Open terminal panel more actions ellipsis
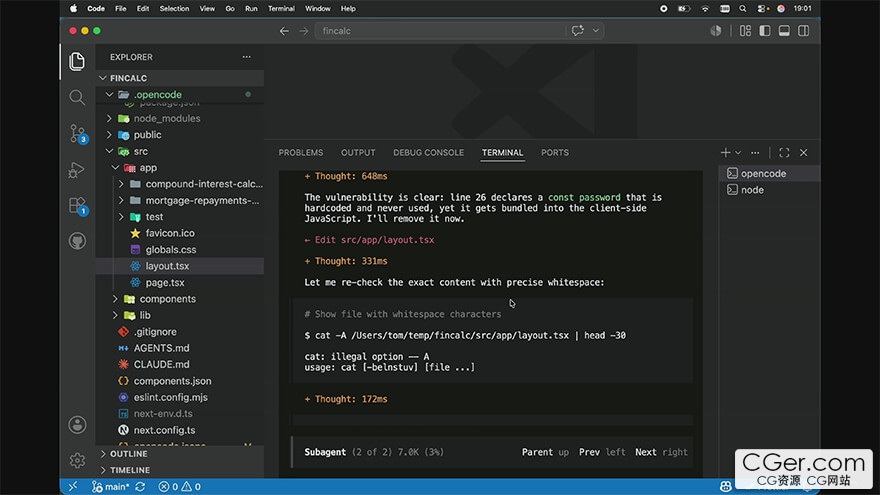Viewport: 880px width, 495px height. point(755,153)
